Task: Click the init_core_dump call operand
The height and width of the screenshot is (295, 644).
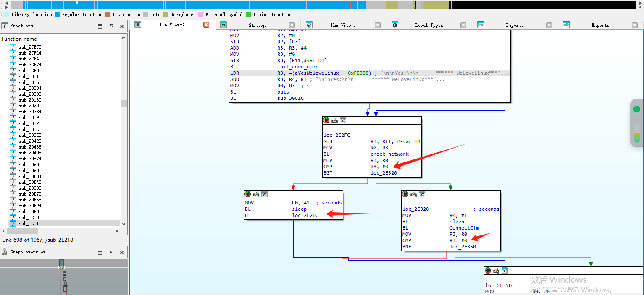Action: [x=297, y=67]
